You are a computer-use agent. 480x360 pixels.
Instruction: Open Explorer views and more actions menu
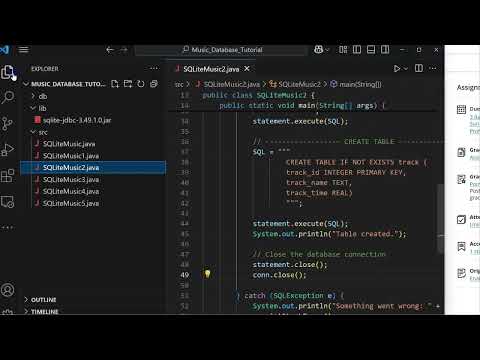[x=154, y=69]
